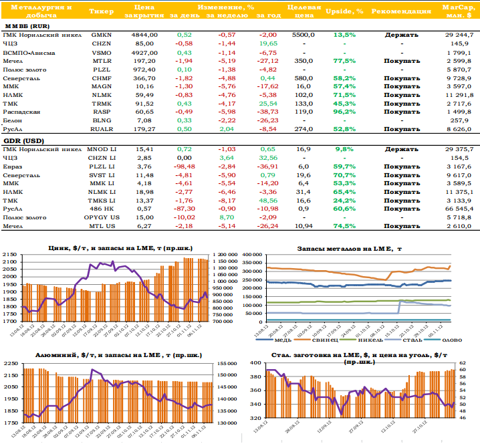Select the Покупать recommendation in the RUALR row
The height and width of the screenshot is (448, 480).
402,129
